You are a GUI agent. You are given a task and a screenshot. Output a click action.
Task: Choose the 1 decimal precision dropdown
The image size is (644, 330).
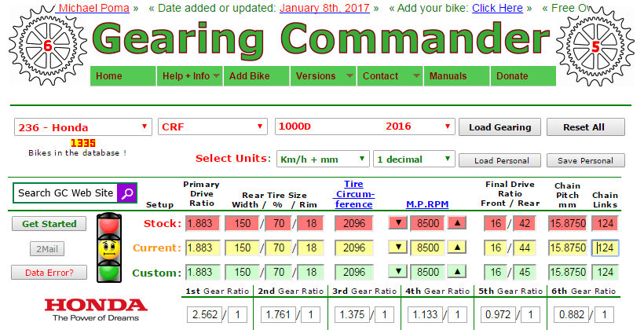coord(413,159)
